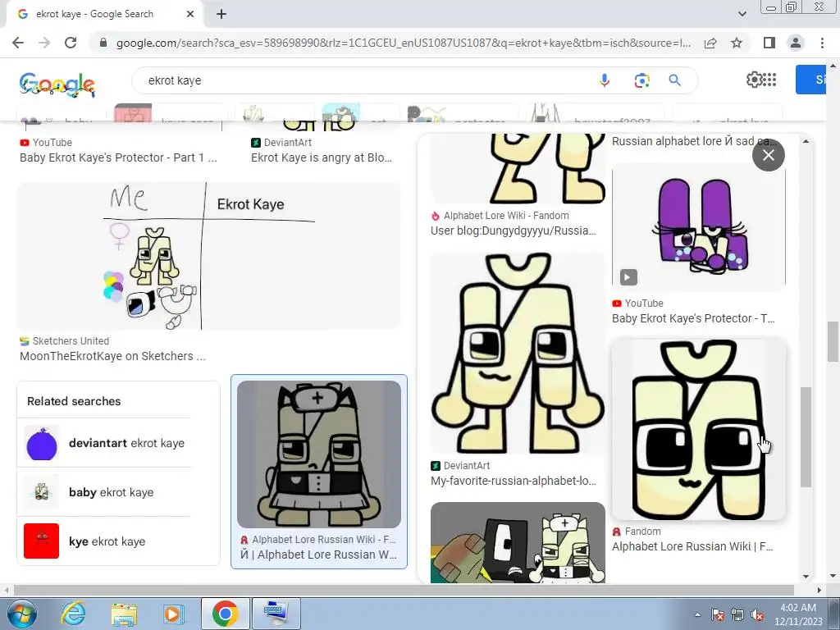Select the related search kye ekrot kaye
This screenshot has width=840, height=630.
(104, 541)
